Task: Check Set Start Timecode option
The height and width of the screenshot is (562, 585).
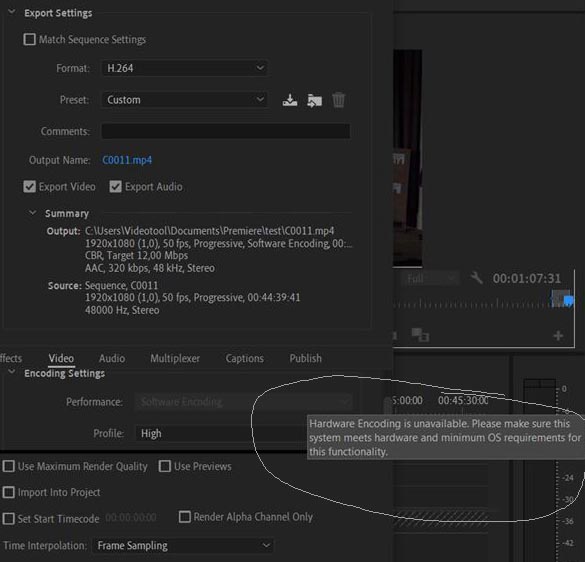Action: coord(8,518)
